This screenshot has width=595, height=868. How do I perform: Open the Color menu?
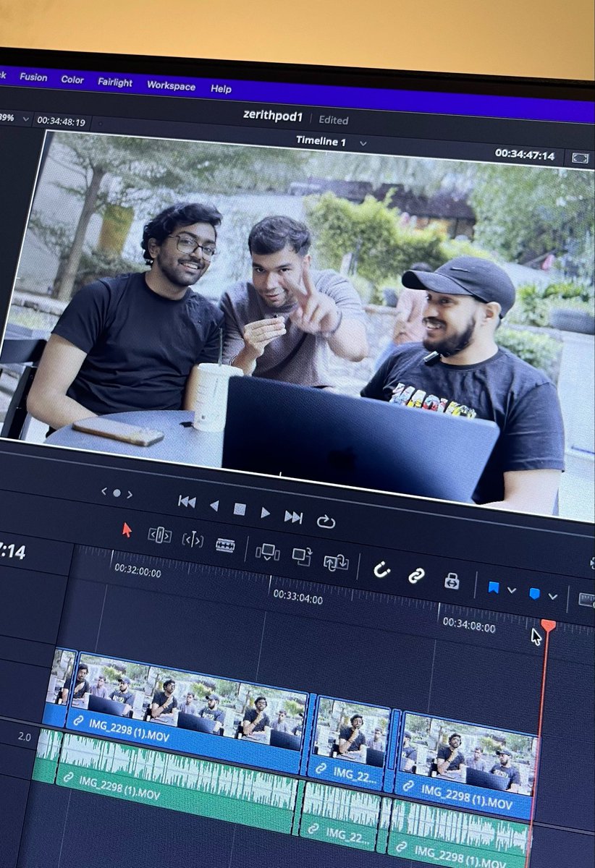(72, 80)
